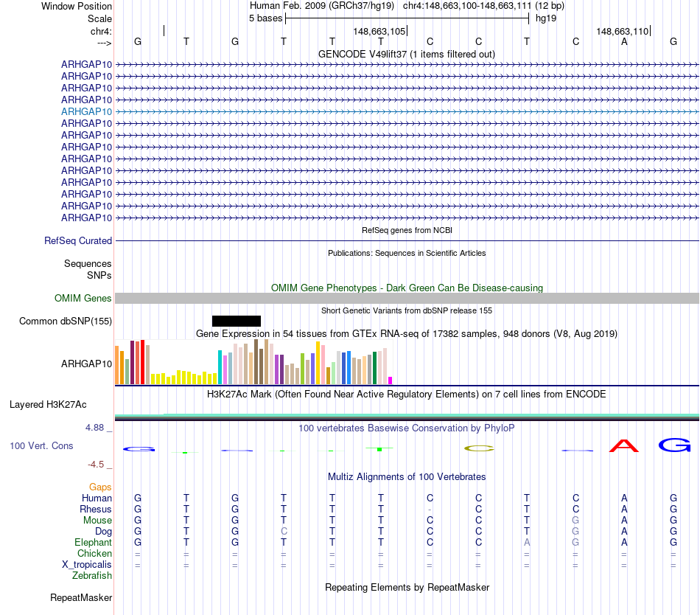Click the 5 bases scale bar label

265,18
